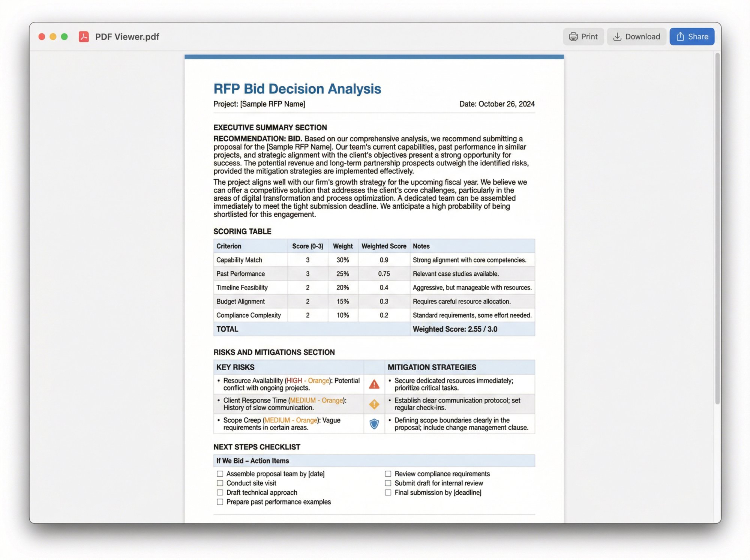750x560 pixels.
Task: Click the Share button
Action: coord(691,36)
